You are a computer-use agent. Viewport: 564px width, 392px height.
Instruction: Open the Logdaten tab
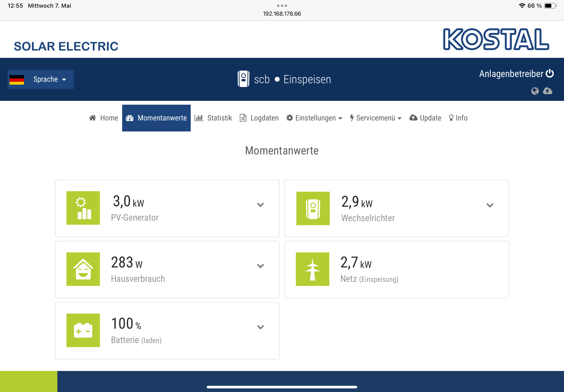259,118
